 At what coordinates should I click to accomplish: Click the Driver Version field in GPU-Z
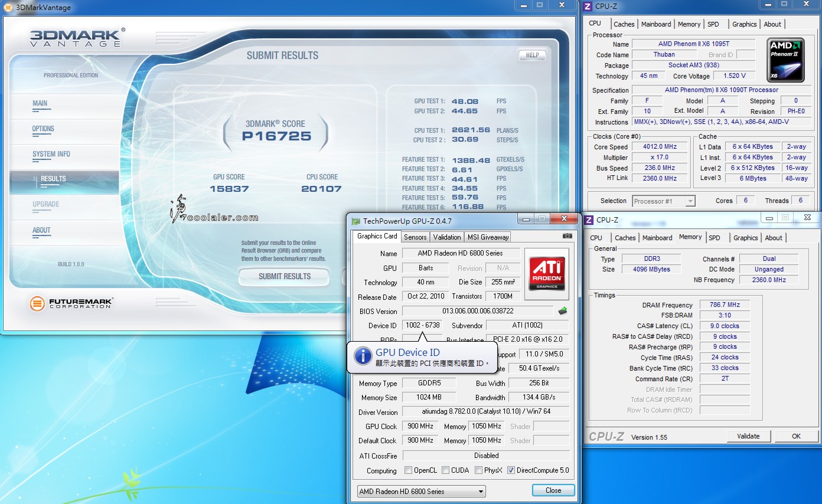tap(485, 411)
